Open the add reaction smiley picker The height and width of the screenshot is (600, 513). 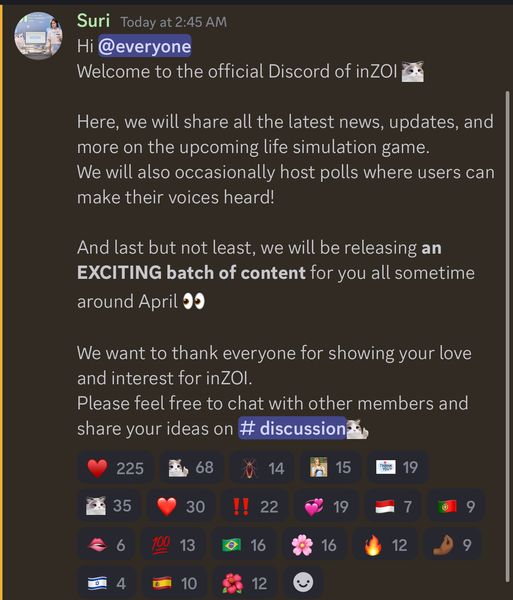303,583
